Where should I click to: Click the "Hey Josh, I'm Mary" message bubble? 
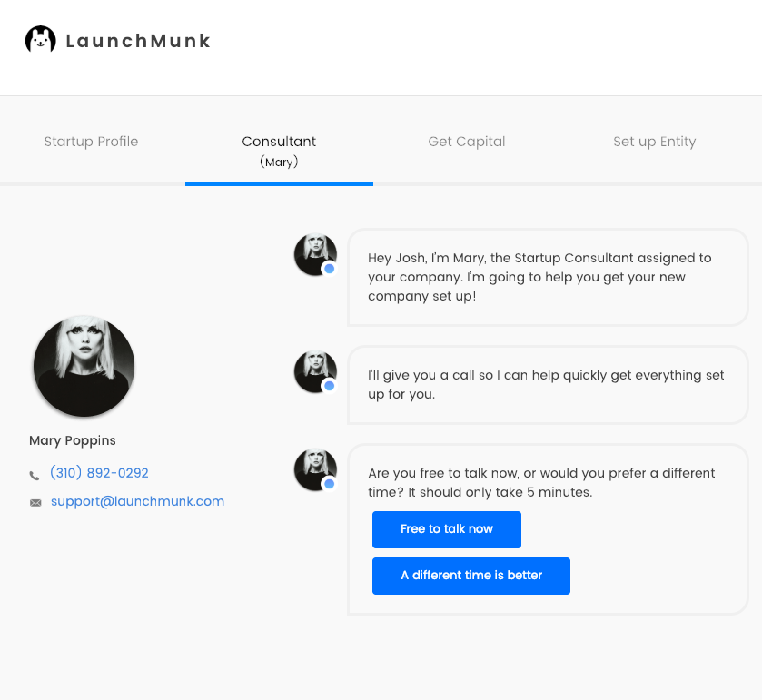(x=547, y=277)
